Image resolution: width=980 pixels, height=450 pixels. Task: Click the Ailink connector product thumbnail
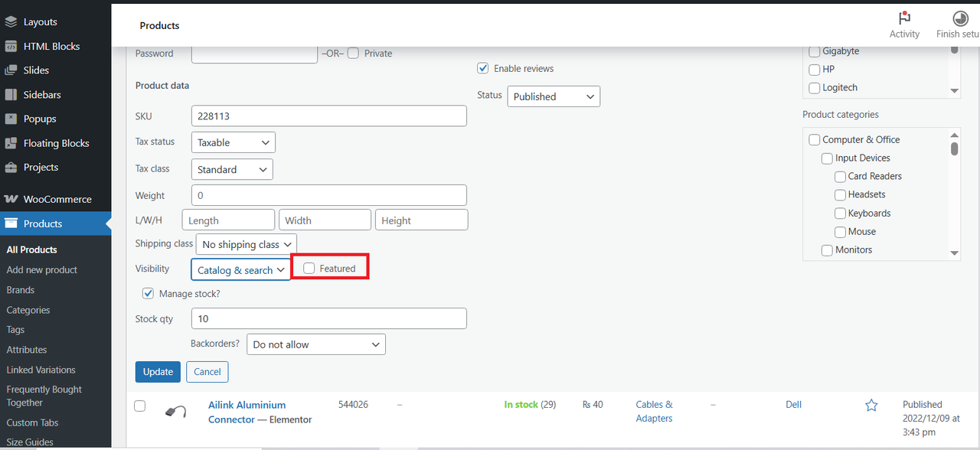(175, 411)
